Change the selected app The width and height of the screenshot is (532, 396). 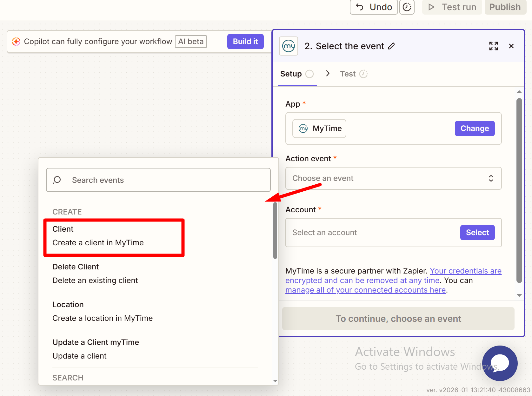point(475,129)
